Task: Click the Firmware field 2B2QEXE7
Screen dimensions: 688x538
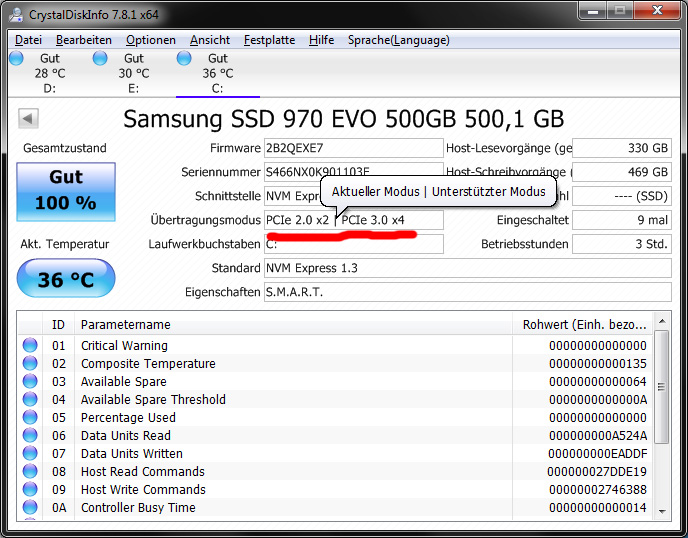Action: pyautogui.click(x=354, y=148)
